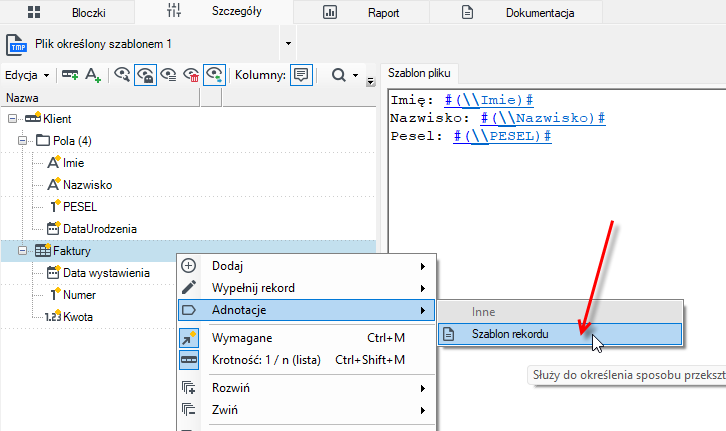Click the Szczegóły sliders icon
The height and width of the screenshot is (431, 726).
pos(174,10)
